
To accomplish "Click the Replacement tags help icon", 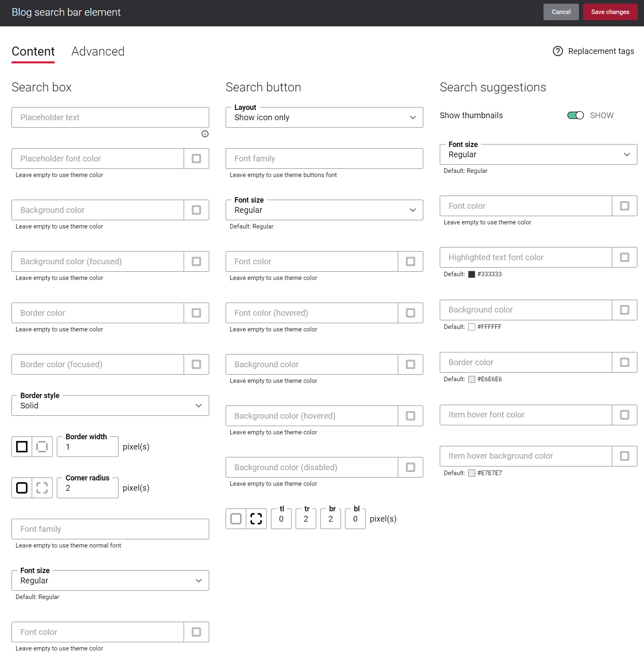I will (x=558, y=51).
